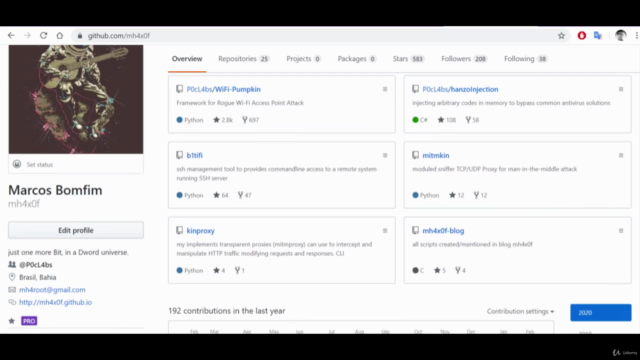Click the browser forward arrow
This screenshot has width=640, height=360.
[27, 36]
